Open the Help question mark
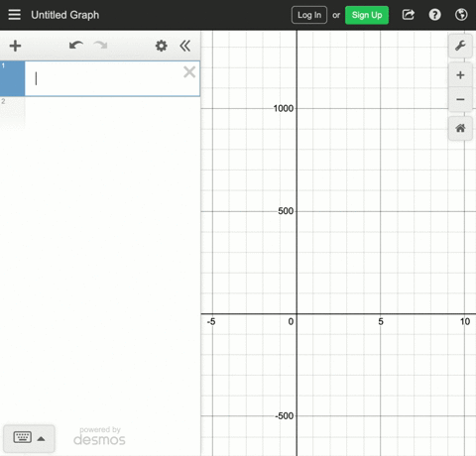This screenshot has width=476, height=456. point(434,15)
